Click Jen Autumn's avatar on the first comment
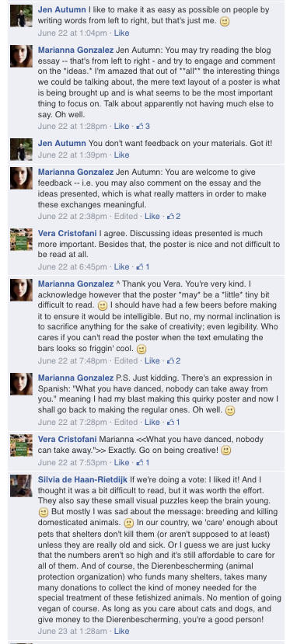Screen dimensions: 290x644 pos(21,16)
